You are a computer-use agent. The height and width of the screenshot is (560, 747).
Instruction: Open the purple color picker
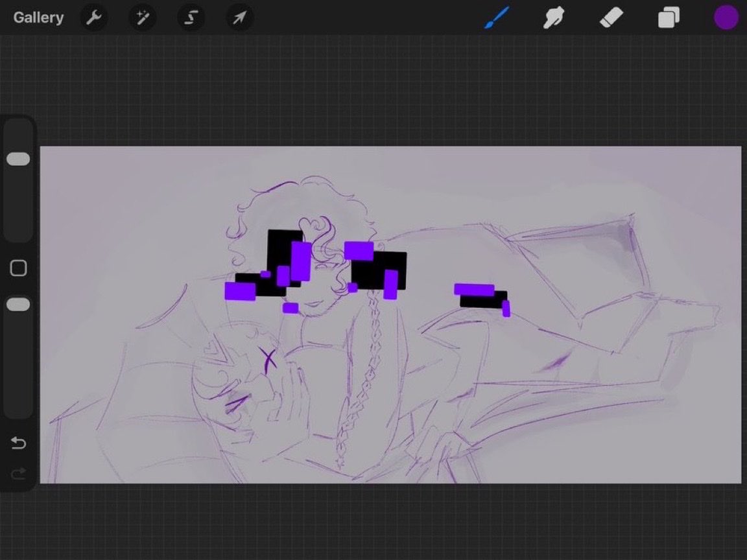point(726,17)
